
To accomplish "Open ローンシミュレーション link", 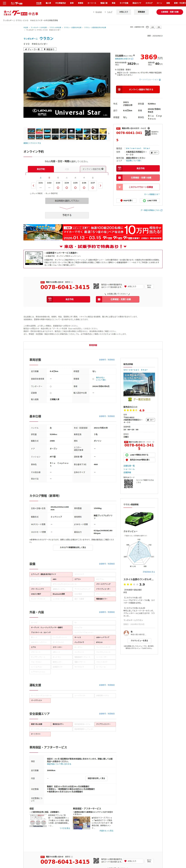I will [150, 80].
